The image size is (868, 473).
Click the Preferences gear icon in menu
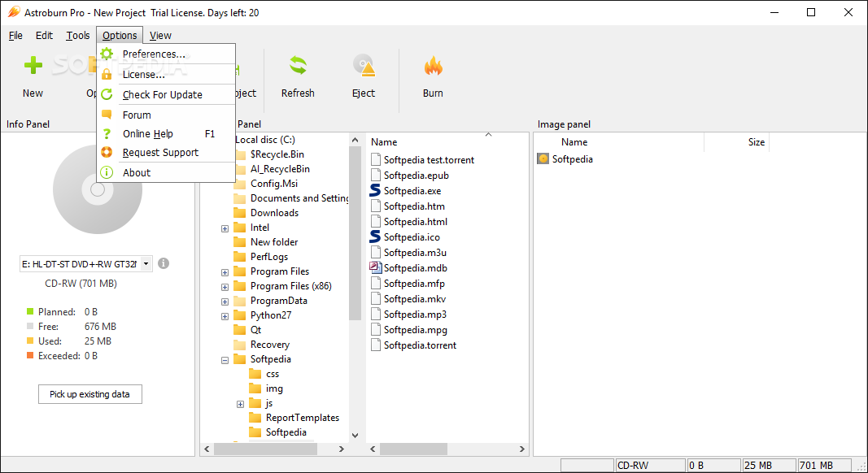[x=107, y=54]
